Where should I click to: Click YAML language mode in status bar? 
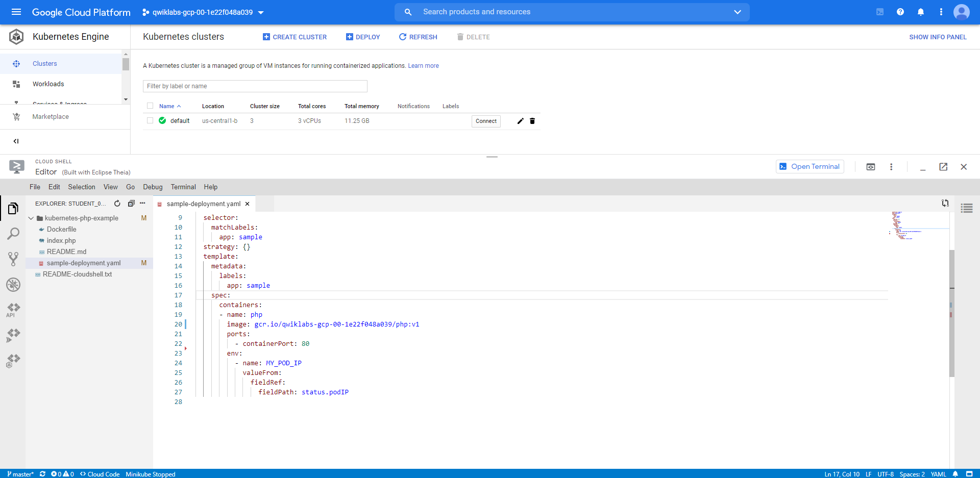point(938,474)
